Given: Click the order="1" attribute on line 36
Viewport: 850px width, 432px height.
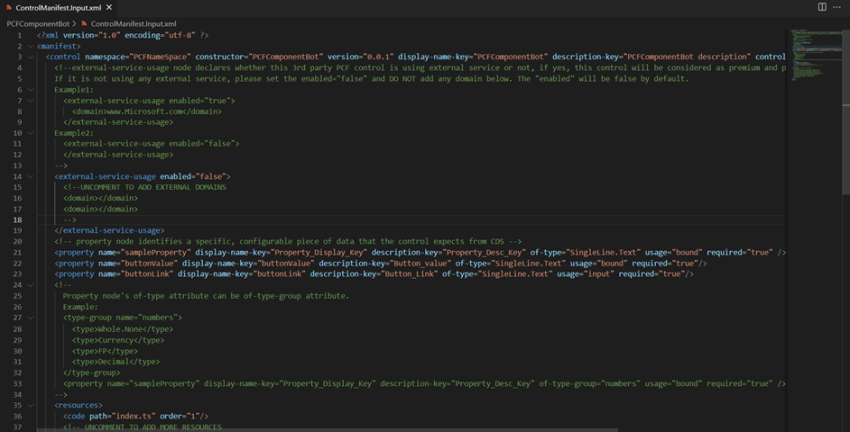Looking at the screenshot, I should pos(179,416).
